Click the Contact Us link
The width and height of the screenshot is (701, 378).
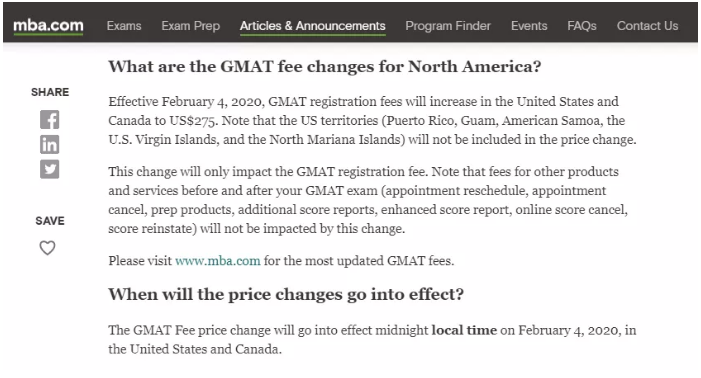click(x=647, y=26)
